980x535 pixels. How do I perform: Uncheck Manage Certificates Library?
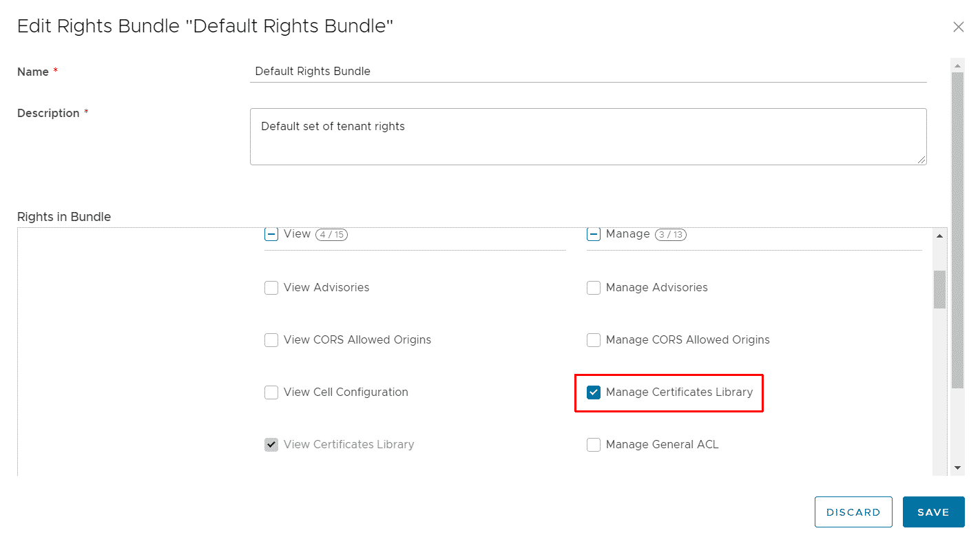594,392
